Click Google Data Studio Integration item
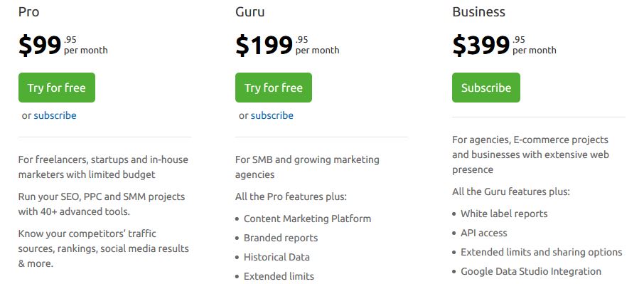This screenshot has height=284, width=644. [x=531, y=271]
